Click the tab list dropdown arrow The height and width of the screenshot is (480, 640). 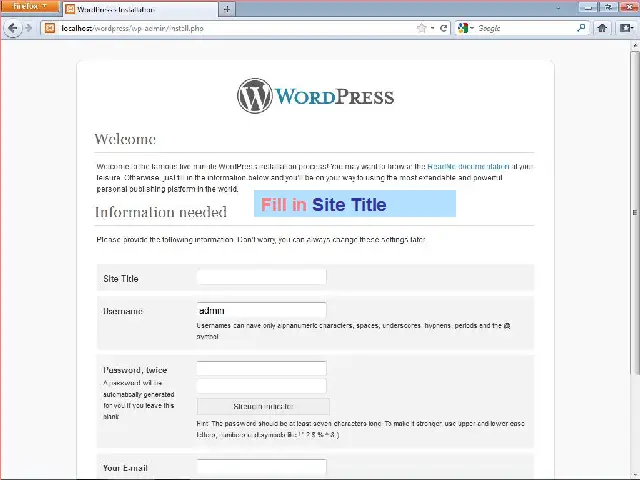558,8
